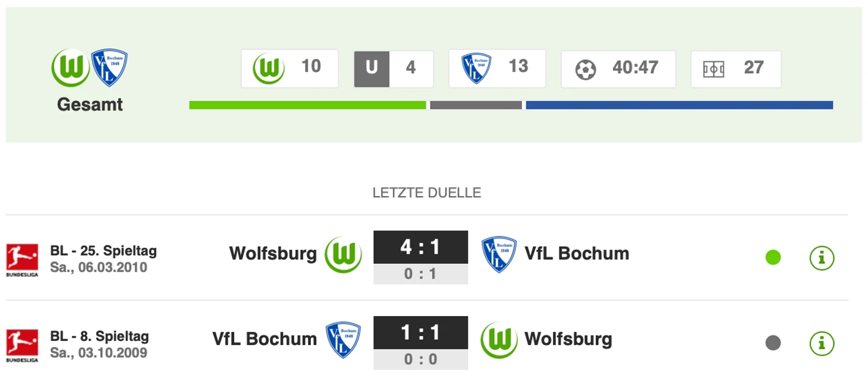Click the info icon for Wolfsburg 4:1 match
The image size is (868, 382).
[x=822, y=257]
